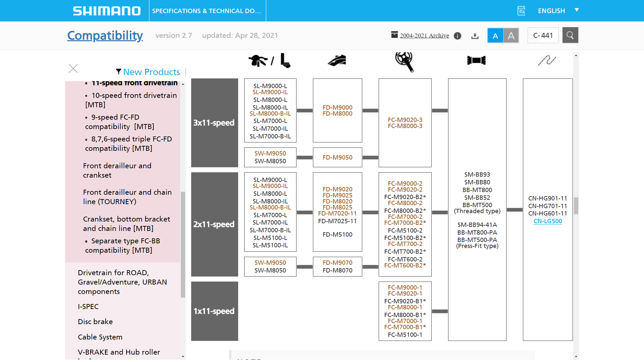Click the crankset column icon

point(404,62)
